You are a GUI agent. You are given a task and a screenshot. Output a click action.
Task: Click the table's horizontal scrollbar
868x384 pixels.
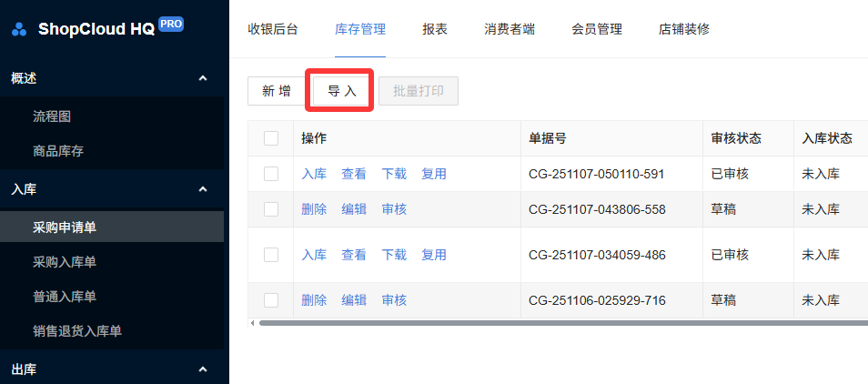[x=546, y=322]
